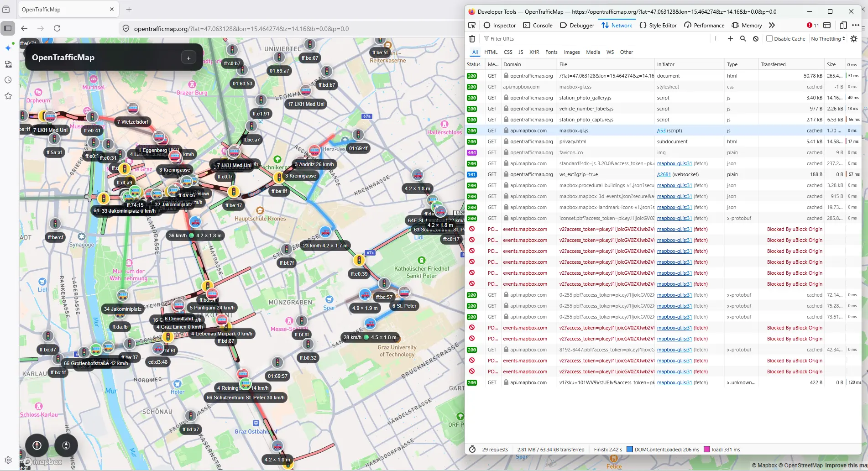Viewport: 868px width, 471px height.
Task: Select the favicon.ico 404 request row
Action: pyautogui.click(x=570, y=152)
